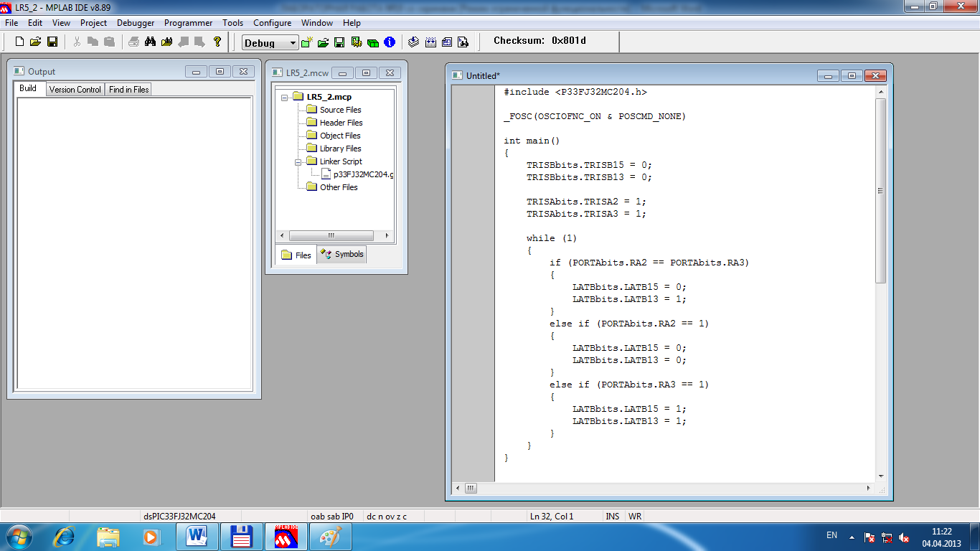This screenshot has height=551, width=980.
Task: Click the #include line in the editor
Action: (575, 92)
